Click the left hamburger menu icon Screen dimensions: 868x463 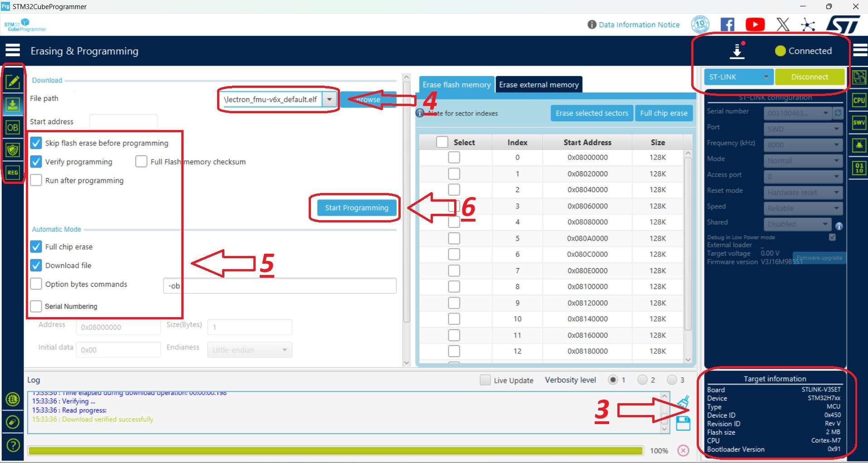pyautogui.click(x=13, y=50)
